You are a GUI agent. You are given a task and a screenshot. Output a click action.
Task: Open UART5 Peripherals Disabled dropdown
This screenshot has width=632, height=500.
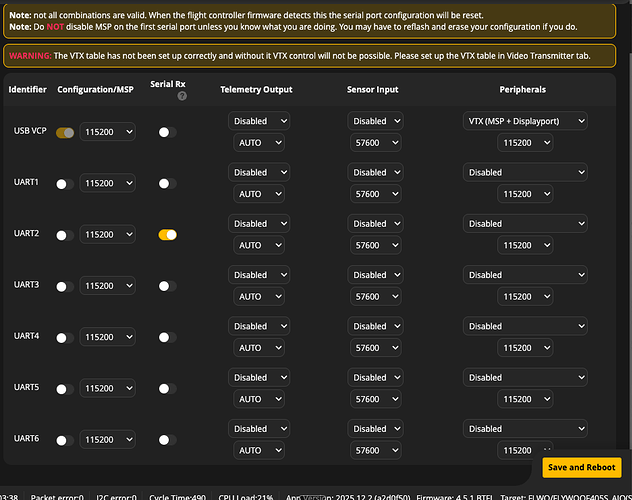point(525,378)
